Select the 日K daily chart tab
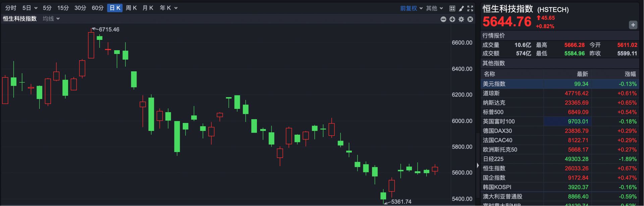Image resolution: width=644 pixels, height=206 pixels. point(115,8)
